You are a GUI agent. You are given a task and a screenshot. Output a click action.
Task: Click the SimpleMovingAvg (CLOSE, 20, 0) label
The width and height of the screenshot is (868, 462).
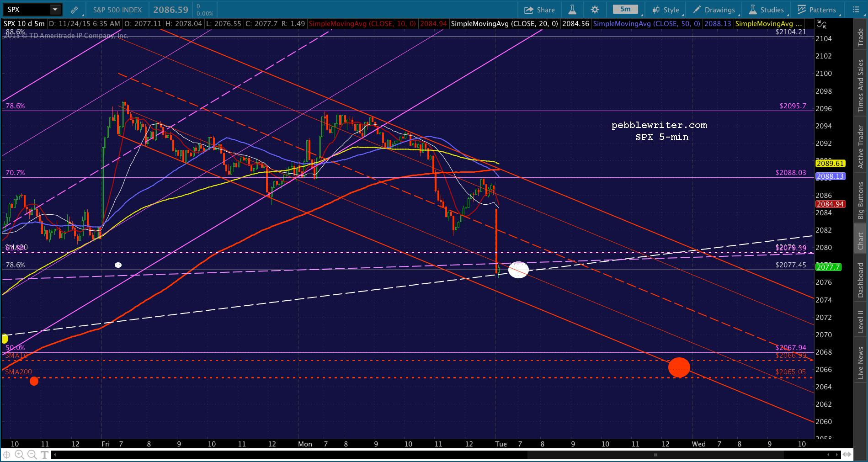pyautogui.click(x=505, y=24)
